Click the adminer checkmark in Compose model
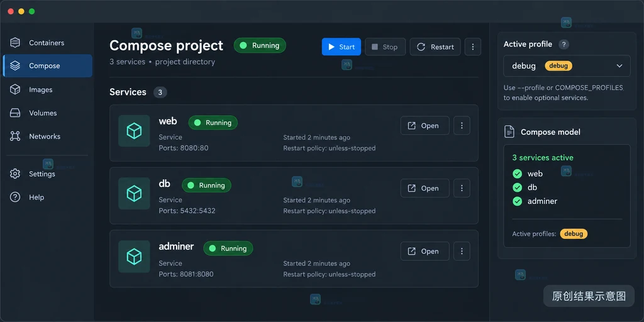Image resolution: width=644 pixels, height=322 pixels. [x=518, y=201]
